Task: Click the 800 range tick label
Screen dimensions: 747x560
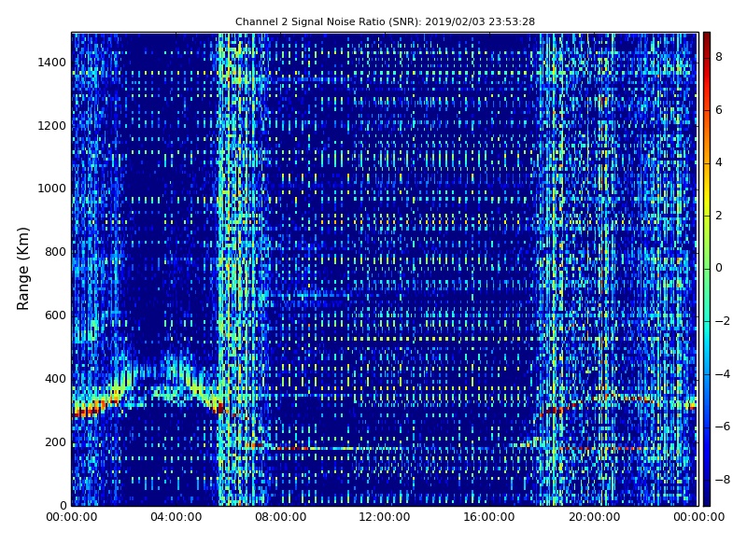Action: coord(55,252)
